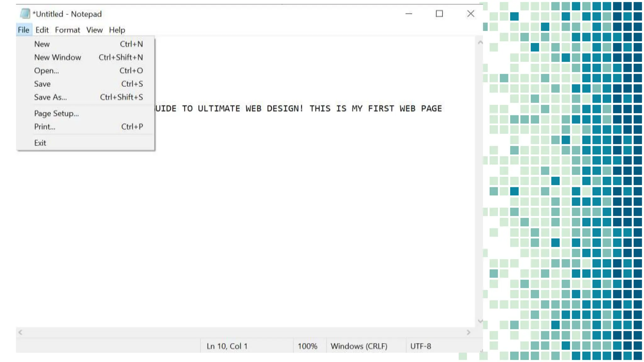The height and width of the screenshot is (362, 644).
Task: Close the Untitled Notepad window
Action: [x=470, y=14]
